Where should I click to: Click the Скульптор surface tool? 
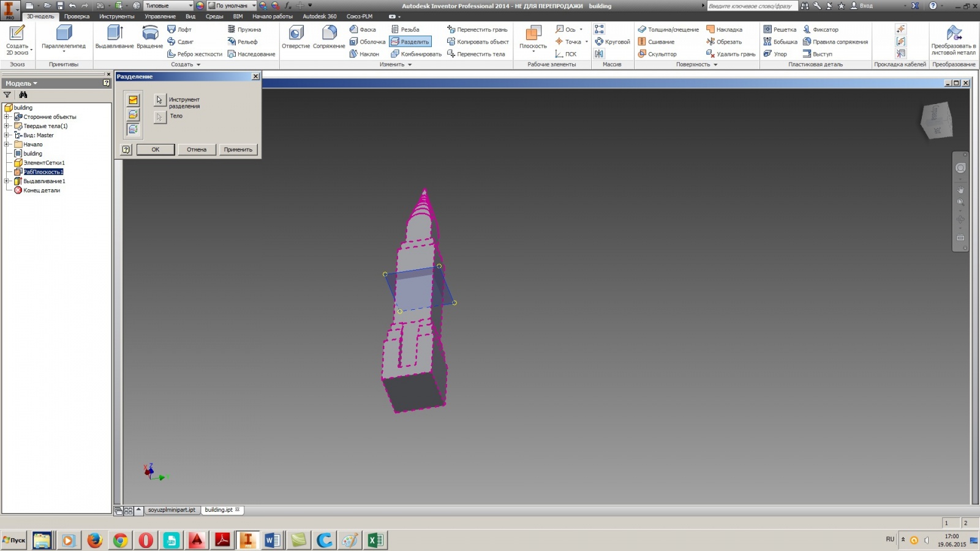(661, 54)
